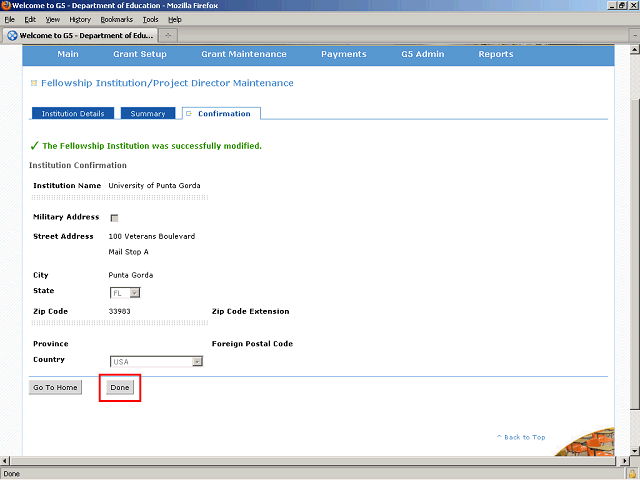Open the Tools menu in Firefox
The height and width of the screenshot is (480, 640).
[x=150, y=20]
